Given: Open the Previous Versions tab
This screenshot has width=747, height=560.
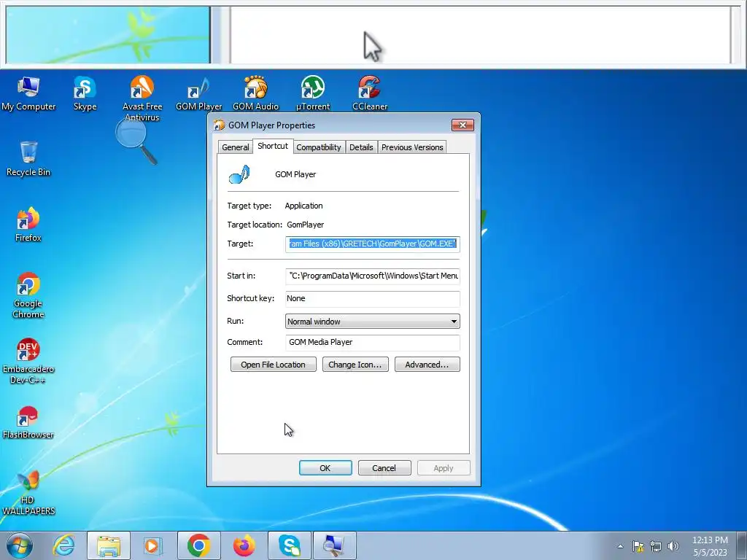Looking at the screenshot, I should click(413, 147).
